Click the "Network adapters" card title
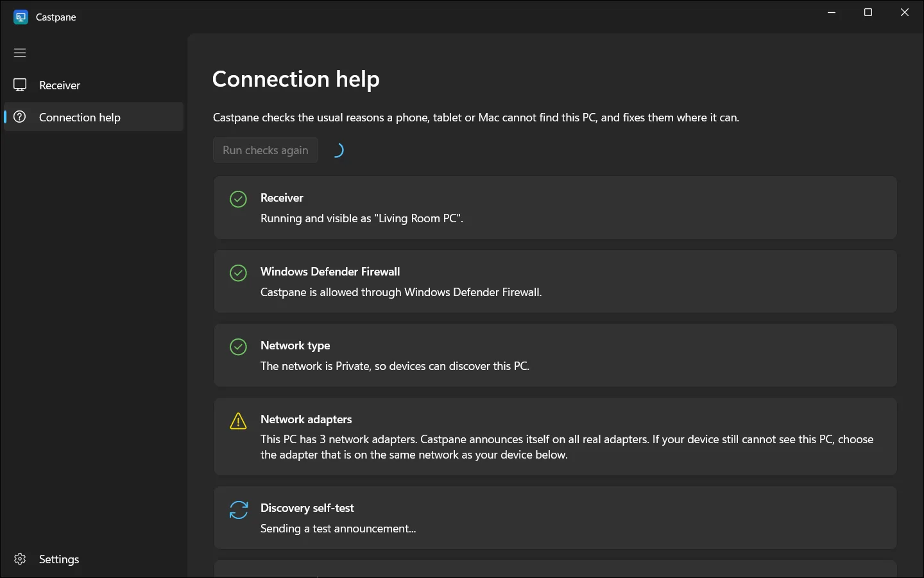 tap(306, 419)
